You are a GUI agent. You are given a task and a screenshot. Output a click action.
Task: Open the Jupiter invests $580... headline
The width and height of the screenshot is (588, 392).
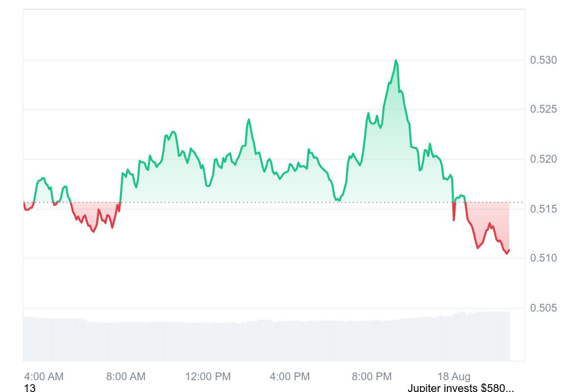tap(461, 388)
